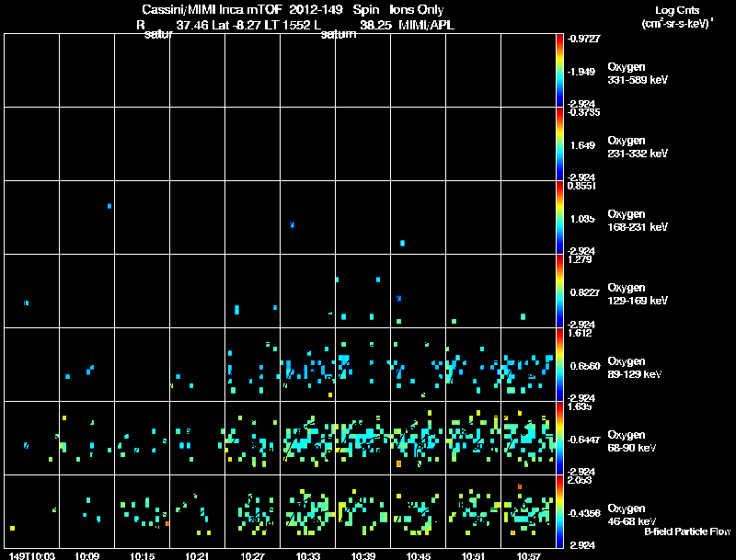Select the Oxygen 168-231 keV label
The image size is (736, 560).
pos(638,221)
